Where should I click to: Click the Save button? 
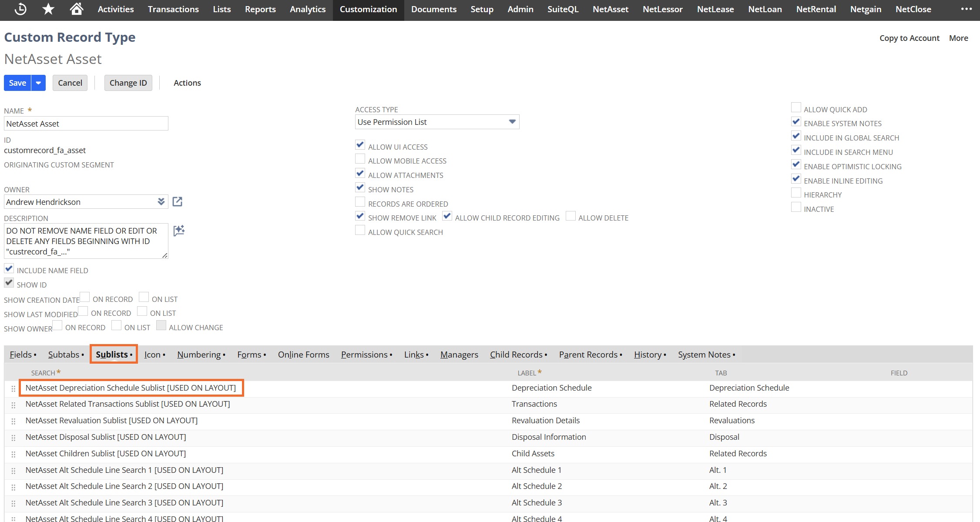(17, 83)
